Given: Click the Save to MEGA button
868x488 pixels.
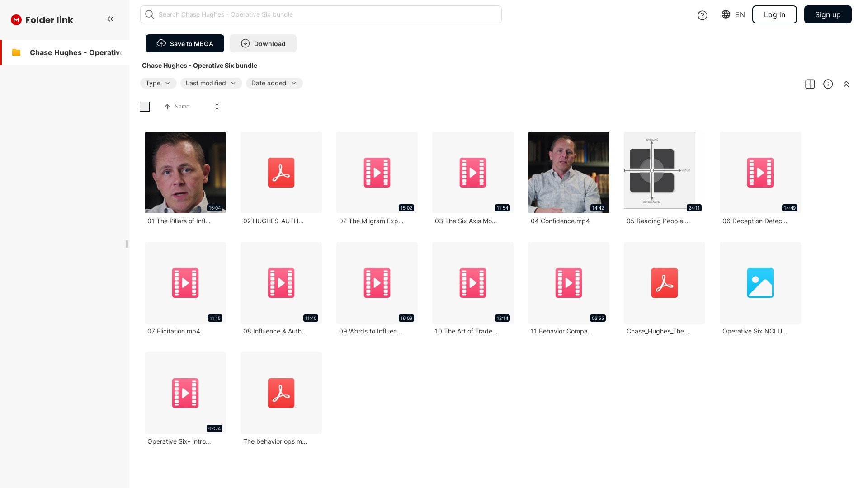Looking at the screenshot, I should [184, 43].
